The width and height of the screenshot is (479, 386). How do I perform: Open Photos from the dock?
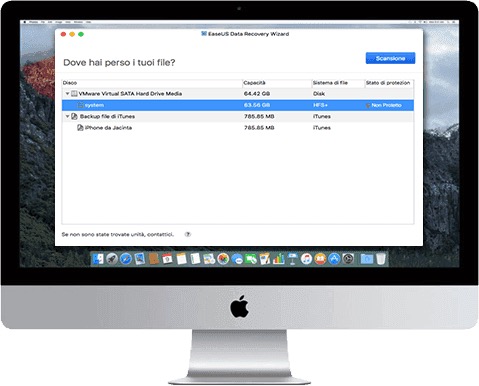pos(223,259)
